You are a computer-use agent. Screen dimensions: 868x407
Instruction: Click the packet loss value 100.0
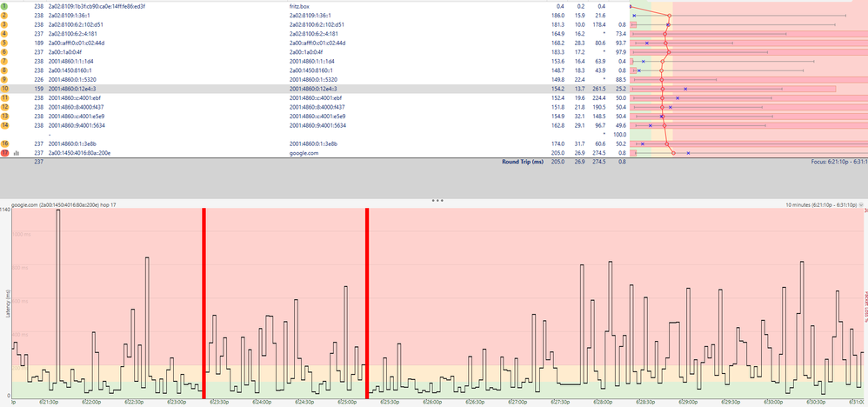tap(619, 135)
